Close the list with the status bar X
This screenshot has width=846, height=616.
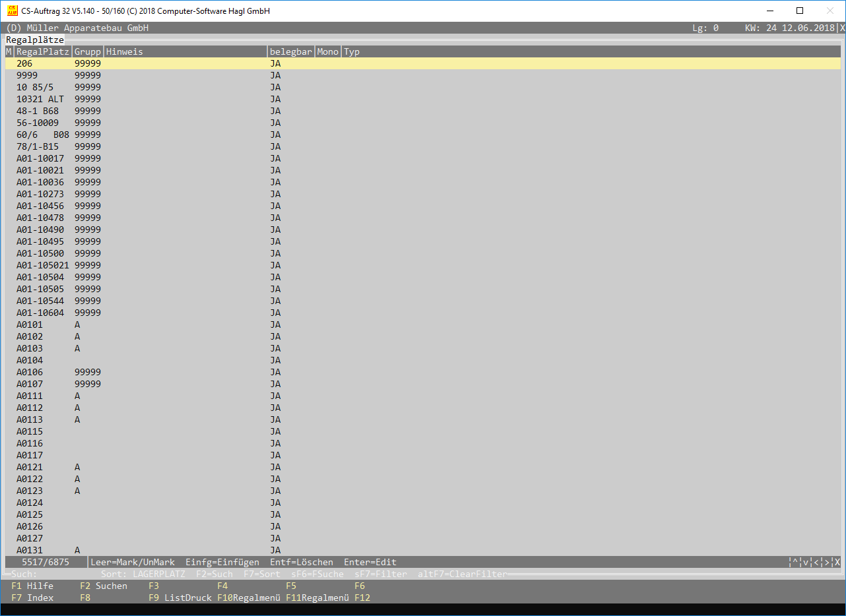pyautogui.click(x=837, y=563)
